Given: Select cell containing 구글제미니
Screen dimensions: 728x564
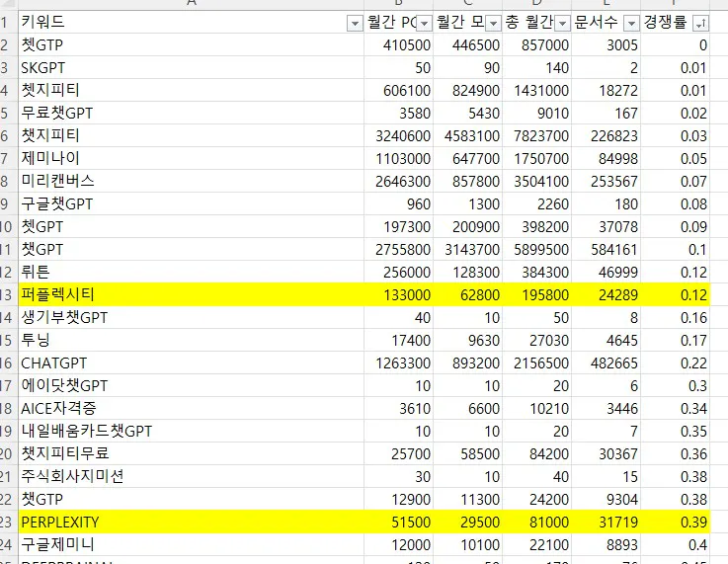Looking at the screenshot, I should 191,545.
